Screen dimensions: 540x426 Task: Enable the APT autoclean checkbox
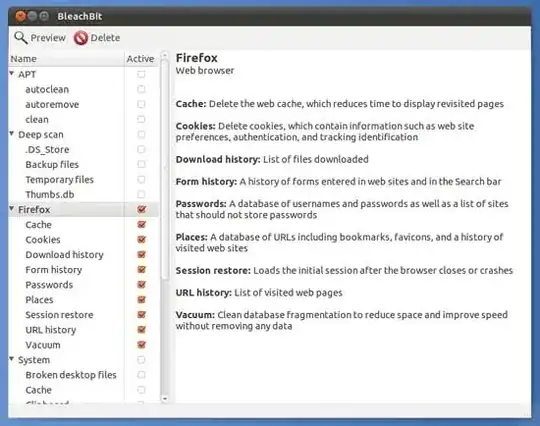click(141, 89)
